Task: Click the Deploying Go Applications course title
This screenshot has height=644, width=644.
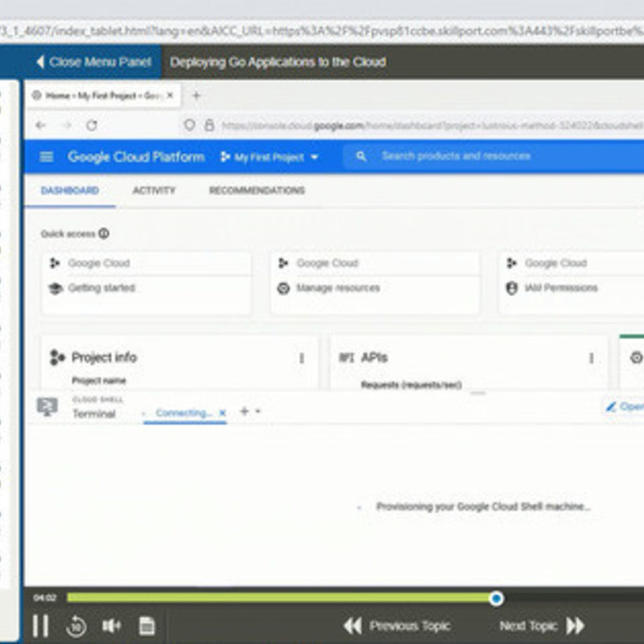Action: coord(278,62)
